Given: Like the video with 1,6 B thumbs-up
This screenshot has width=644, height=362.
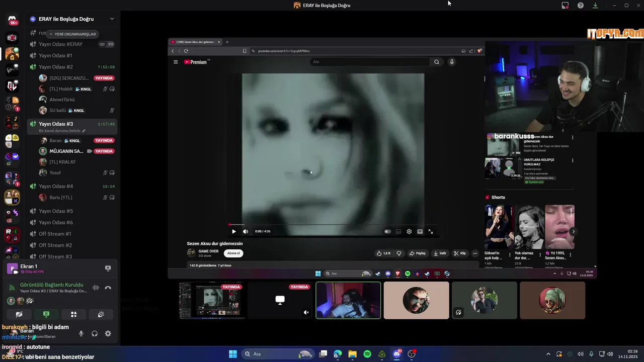Looking at the screenshot, I should (383, 253).
